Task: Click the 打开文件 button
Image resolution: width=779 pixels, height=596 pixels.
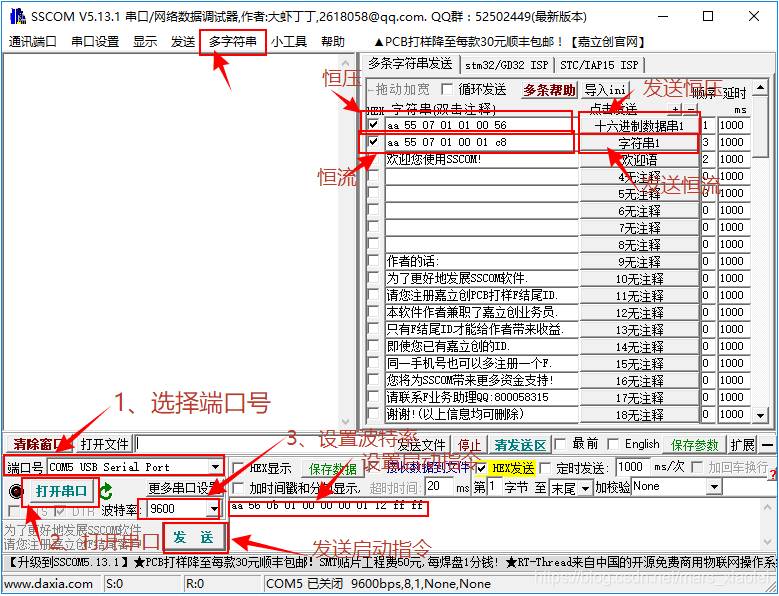Action: tap(104, 445)
